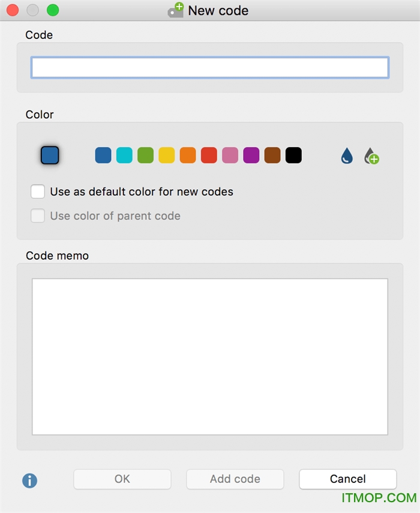Click the New code tag icon in title
Image resolution: width=420 pixels, height=513 pixels.
(176, 10)
